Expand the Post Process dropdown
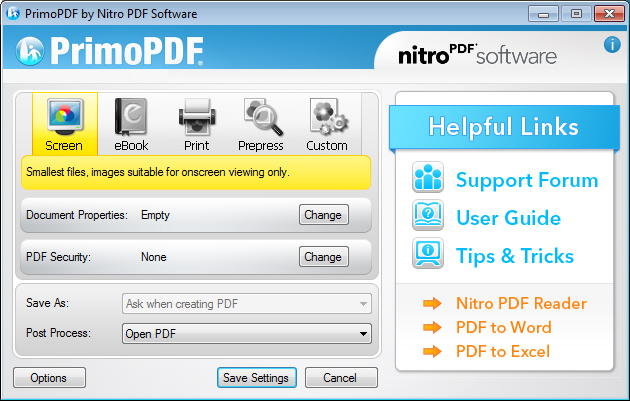This screenshot has height=401, width=630. click(247, 333)
